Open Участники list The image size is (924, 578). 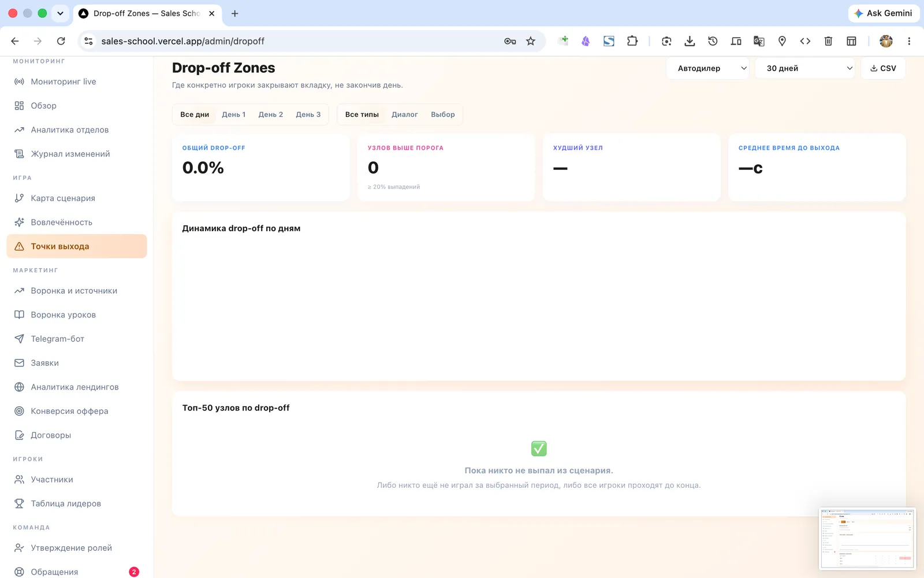point(76,480)
